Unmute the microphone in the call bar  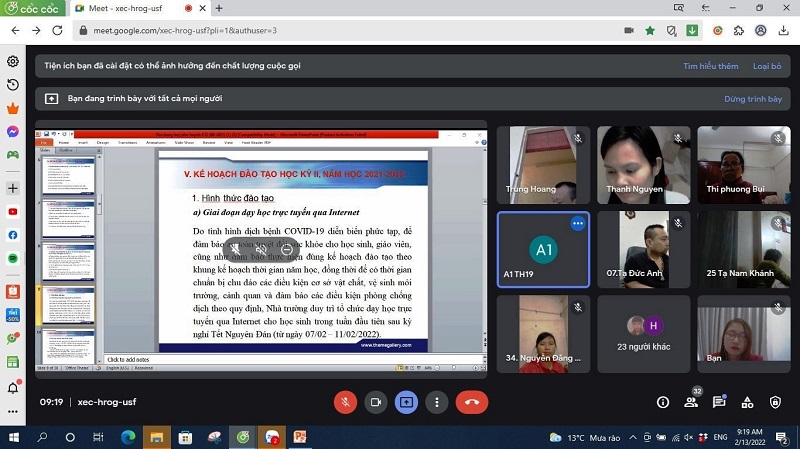(x=345, y=402)
